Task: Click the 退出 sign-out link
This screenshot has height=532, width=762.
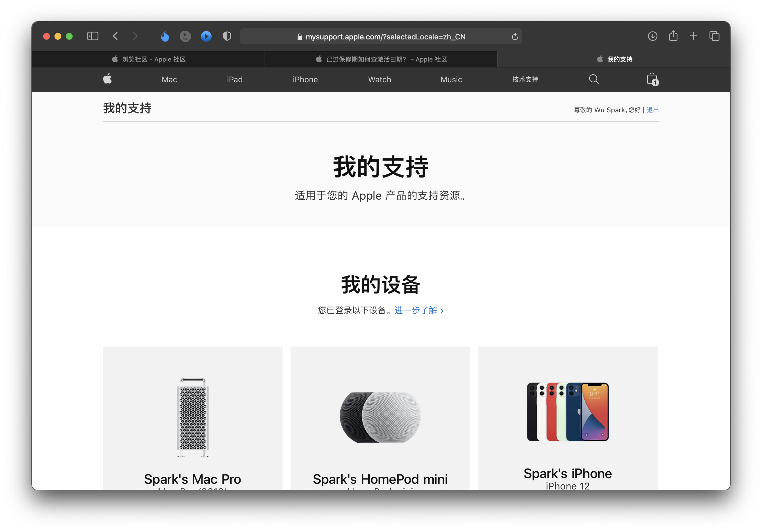Action: click(652, 110)
